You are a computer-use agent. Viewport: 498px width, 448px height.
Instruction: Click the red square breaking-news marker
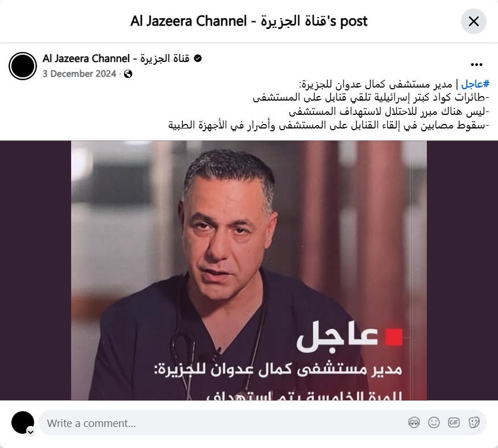[x=394, y=337]
